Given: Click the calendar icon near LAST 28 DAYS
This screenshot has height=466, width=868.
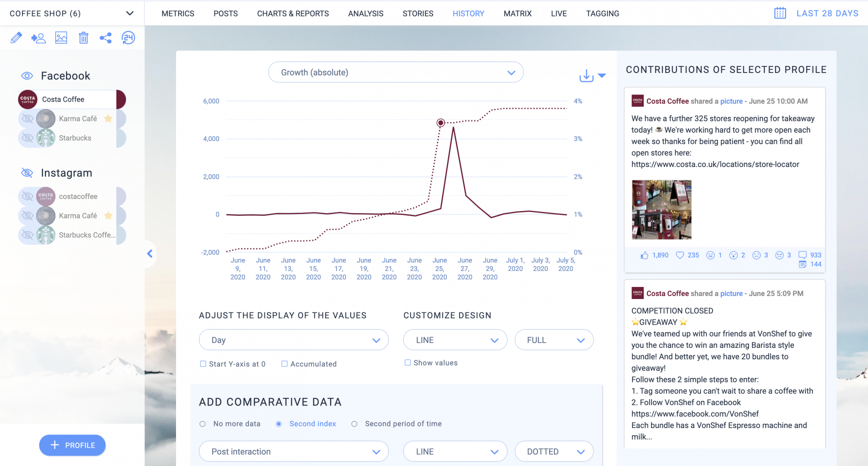Looking at the screenshot, I should pyautogui.click(x=779, y=13).
